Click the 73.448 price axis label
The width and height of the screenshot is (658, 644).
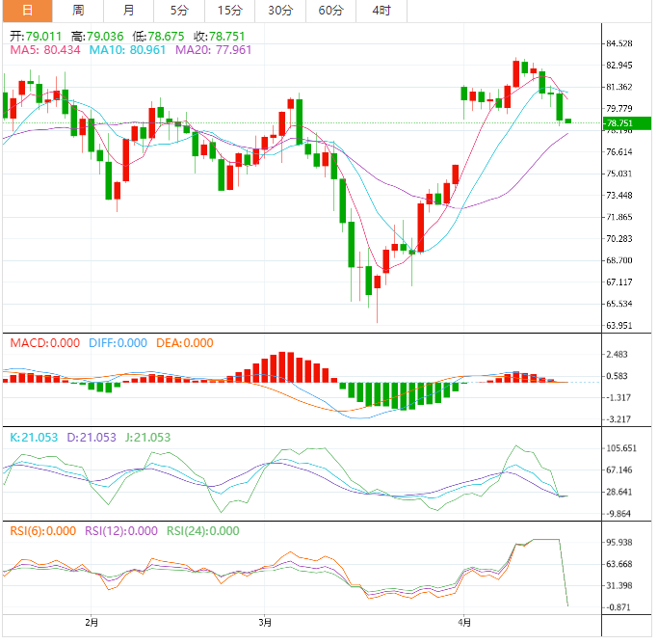pos(619,195)
